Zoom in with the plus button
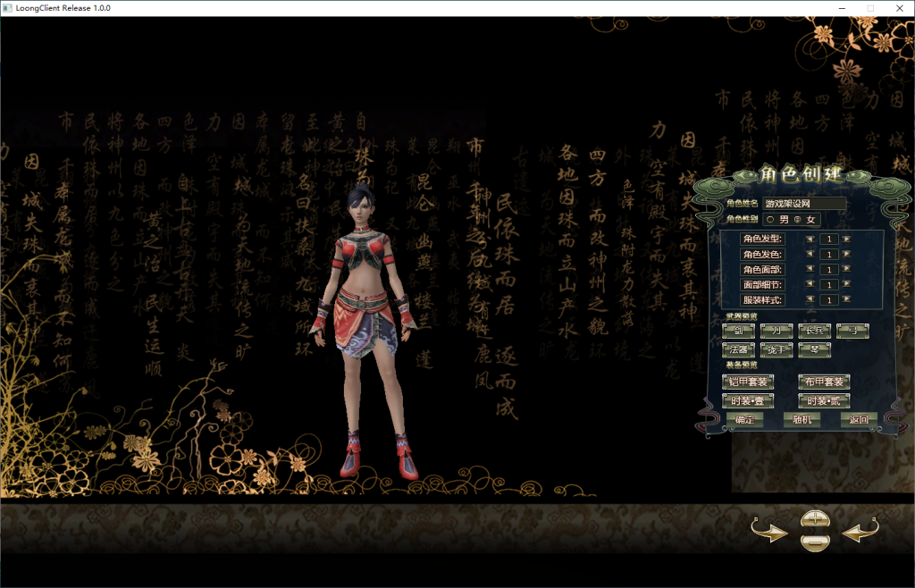The height and width of the screenshot is (588, 915). pyautogui.click(x=815, y=518)
